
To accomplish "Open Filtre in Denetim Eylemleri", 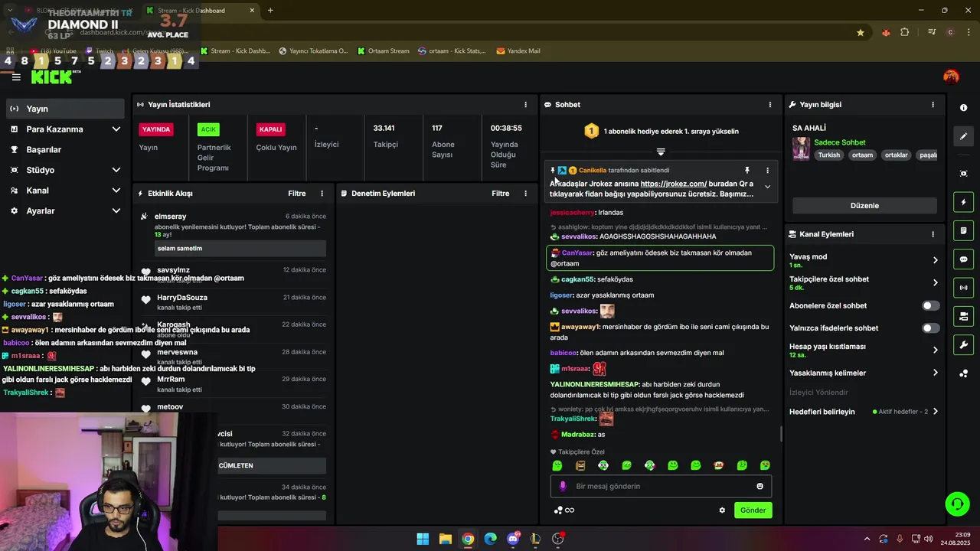I will [501, 194].
